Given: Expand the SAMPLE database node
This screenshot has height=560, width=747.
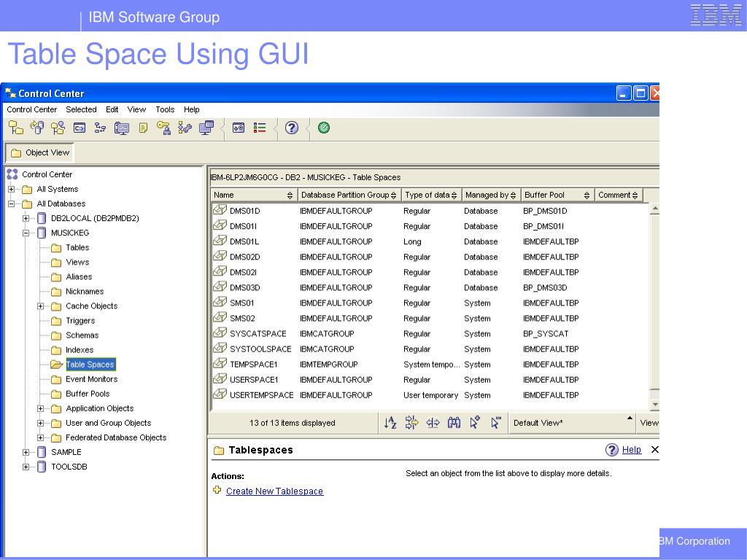Looking at the screenshot, I should [x=26, y=452].
